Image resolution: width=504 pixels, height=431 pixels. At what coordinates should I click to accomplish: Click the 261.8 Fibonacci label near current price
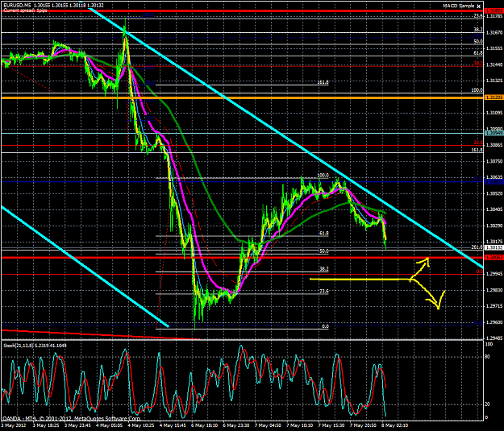477,247
